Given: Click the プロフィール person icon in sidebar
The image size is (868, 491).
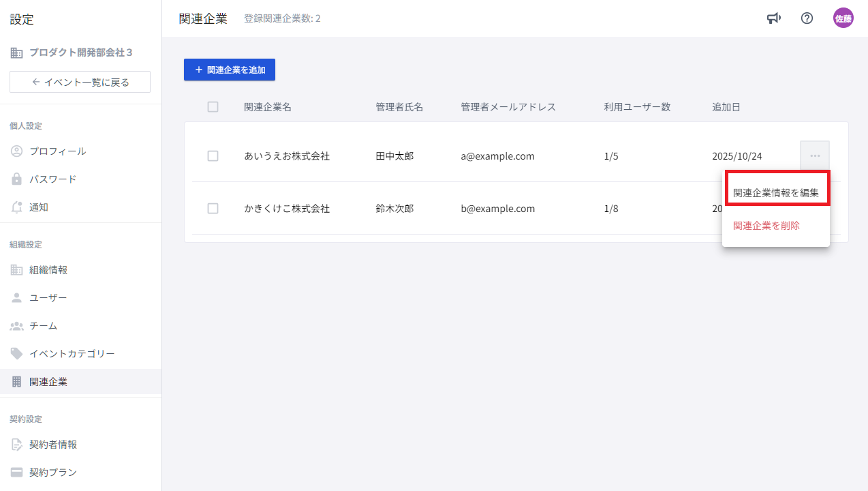Looking at the screenshot, I should tap(17, 151).
